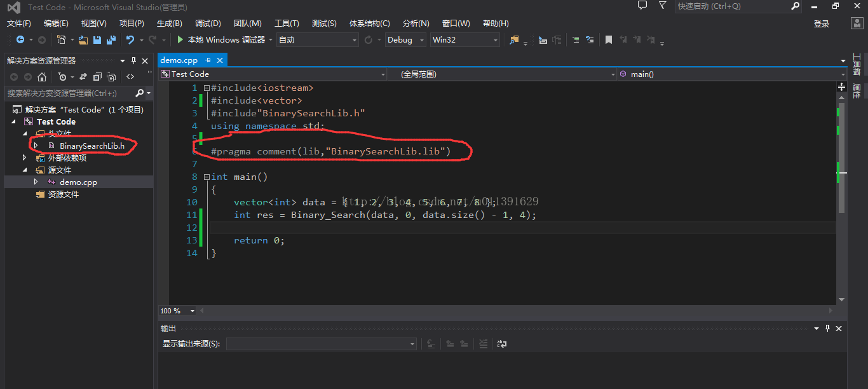Select demo.cpp in Solution Explorer
This screenshot has width=868, height=389.
click(79, 182)
